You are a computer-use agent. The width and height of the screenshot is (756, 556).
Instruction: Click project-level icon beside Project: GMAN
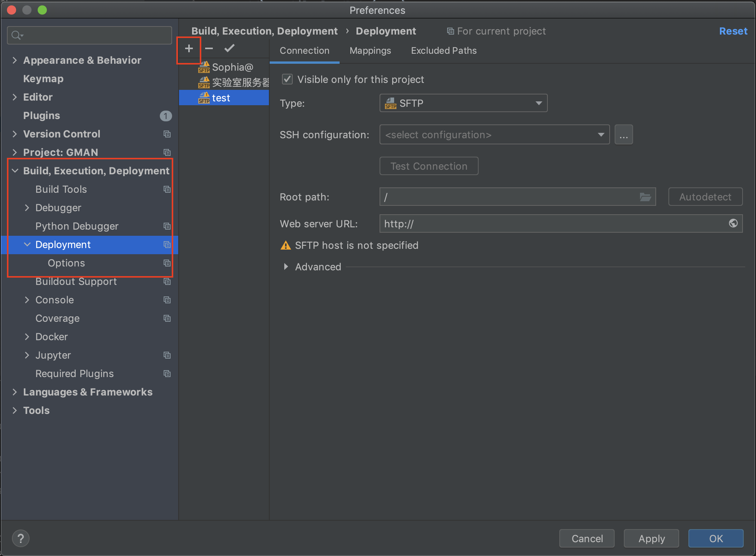point(167,152)
